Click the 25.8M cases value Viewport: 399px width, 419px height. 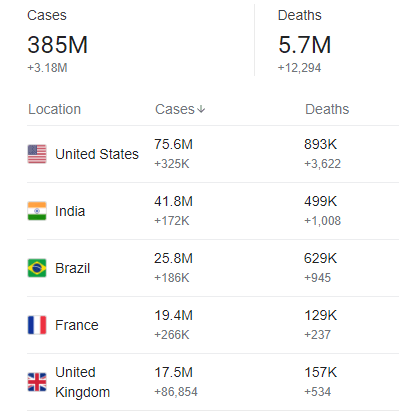(x=173, y=258)
